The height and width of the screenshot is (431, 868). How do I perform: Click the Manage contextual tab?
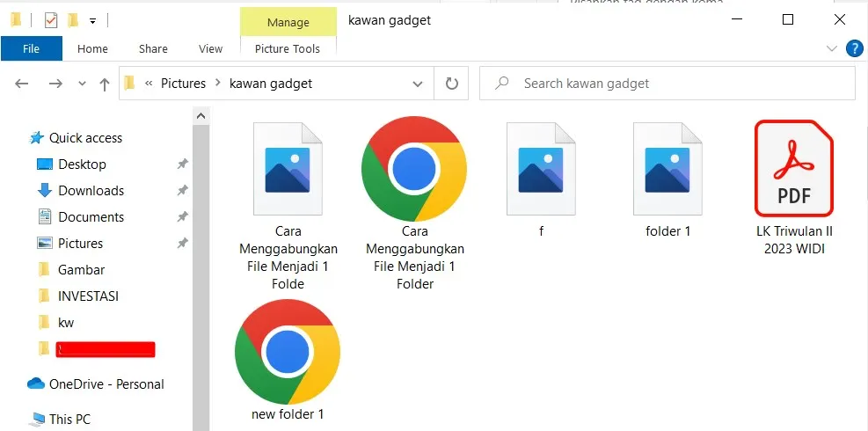[x=288, y=22]
